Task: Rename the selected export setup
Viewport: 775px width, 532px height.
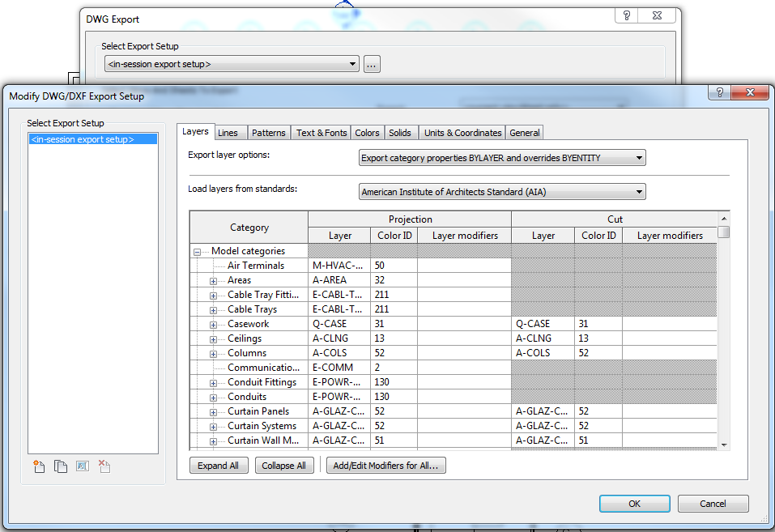Action: [x=82, y=466]
